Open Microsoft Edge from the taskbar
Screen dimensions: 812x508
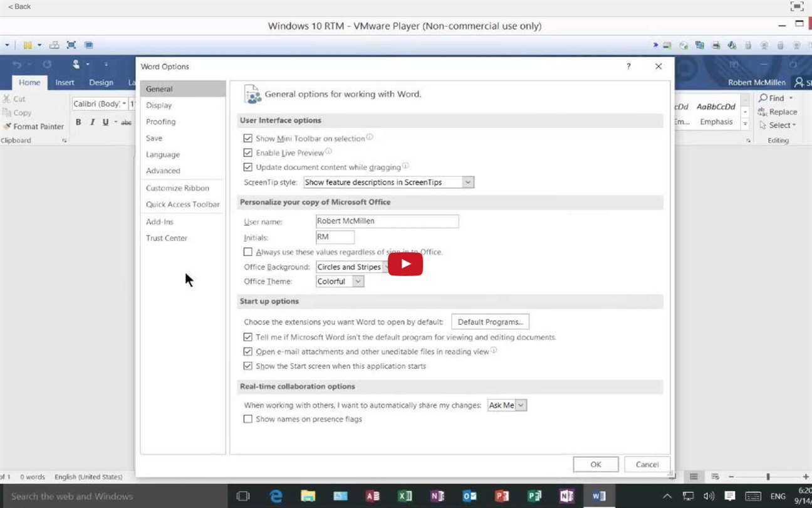click(276, 496)
